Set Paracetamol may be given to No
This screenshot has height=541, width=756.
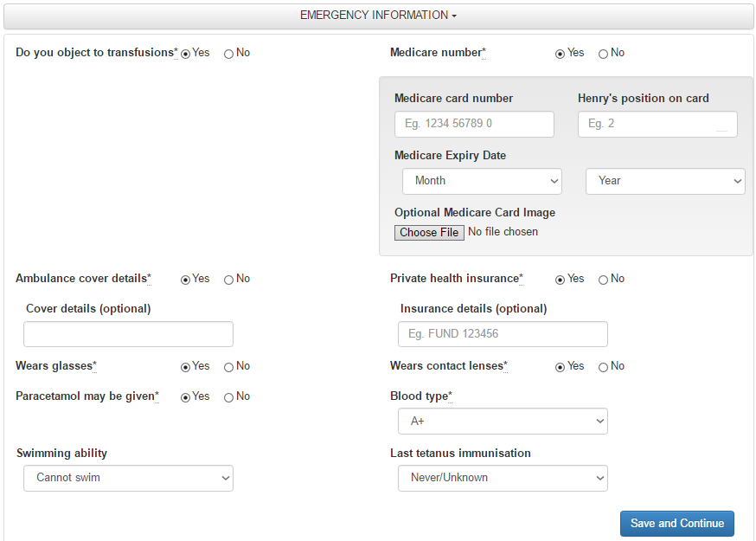click(229, 397)
